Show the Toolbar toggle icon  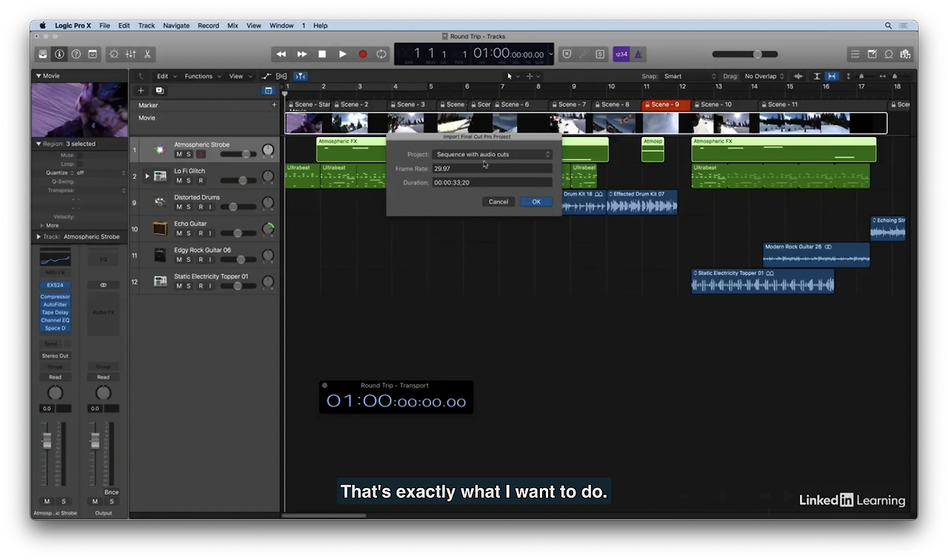[93, 54]
